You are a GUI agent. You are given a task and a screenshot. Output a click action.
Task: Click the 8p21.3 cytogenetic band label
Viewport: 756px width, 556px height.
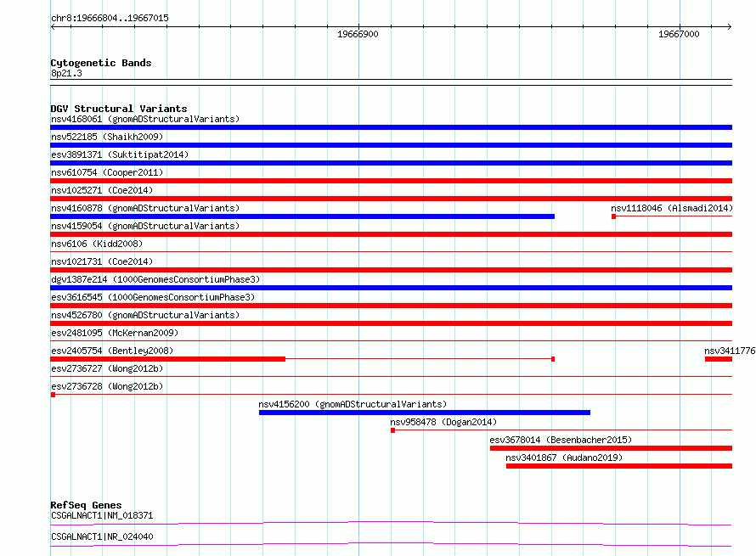point(66,73)
